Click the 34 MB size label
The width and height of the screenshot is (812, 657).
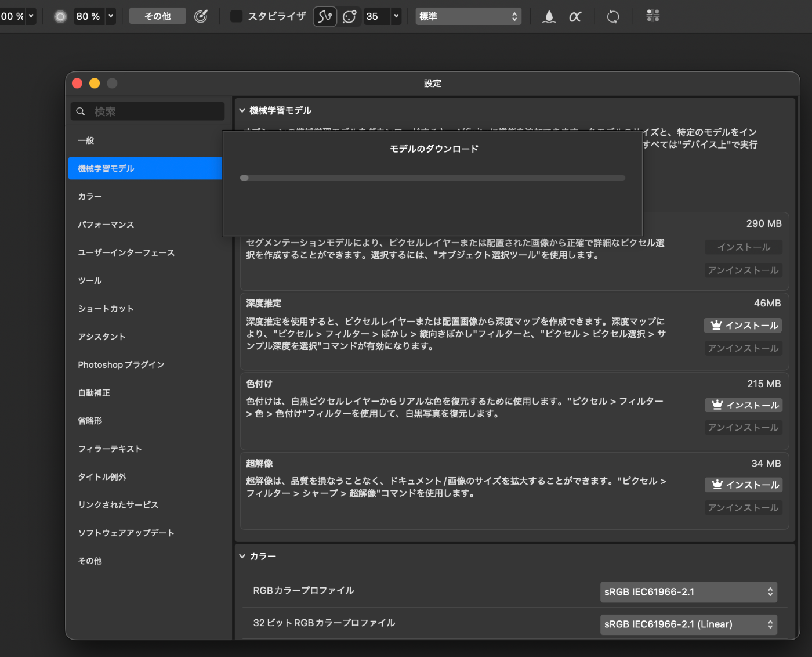[x=766, y=464]
